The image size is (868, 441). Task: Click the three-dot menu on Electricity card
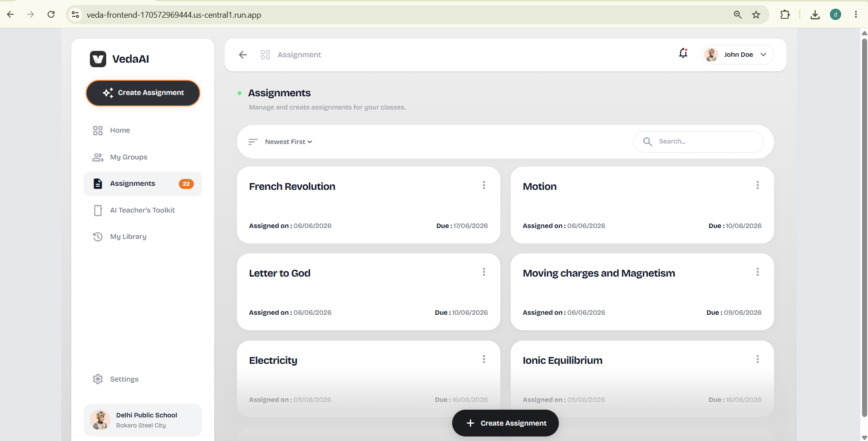(484, 359)
